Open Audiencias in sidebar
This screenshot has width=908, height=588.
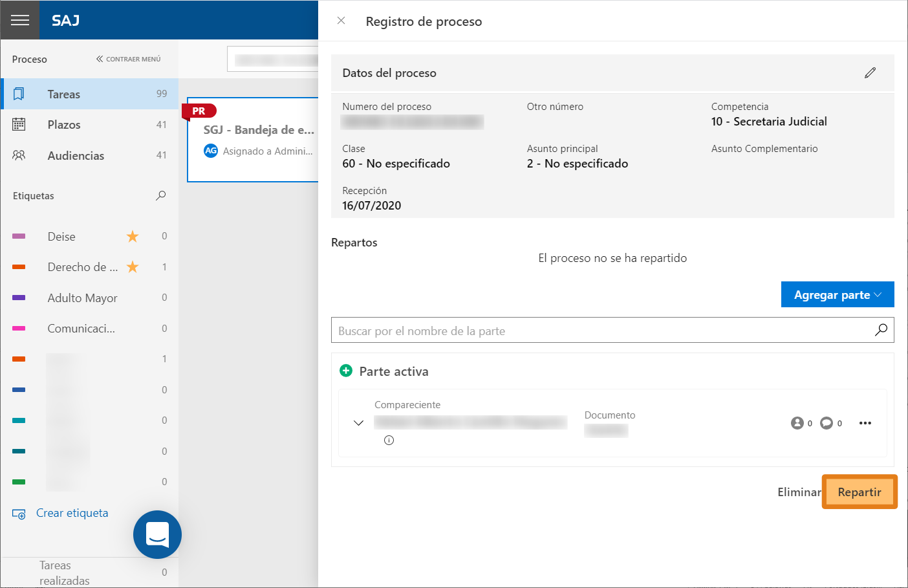[89, 155]
